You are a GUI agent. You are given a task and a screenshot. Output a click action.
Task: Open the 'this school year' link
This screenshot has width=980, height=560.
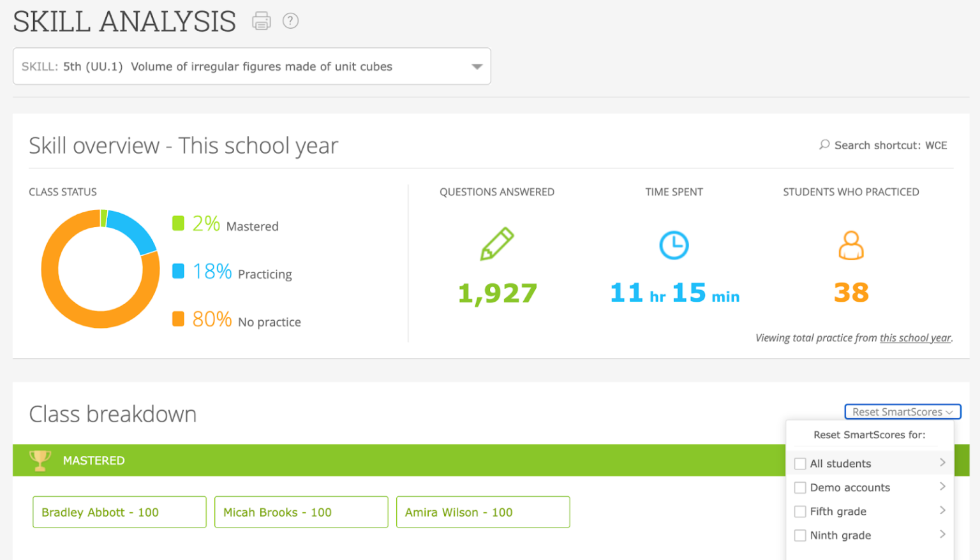tap(915, 338)
